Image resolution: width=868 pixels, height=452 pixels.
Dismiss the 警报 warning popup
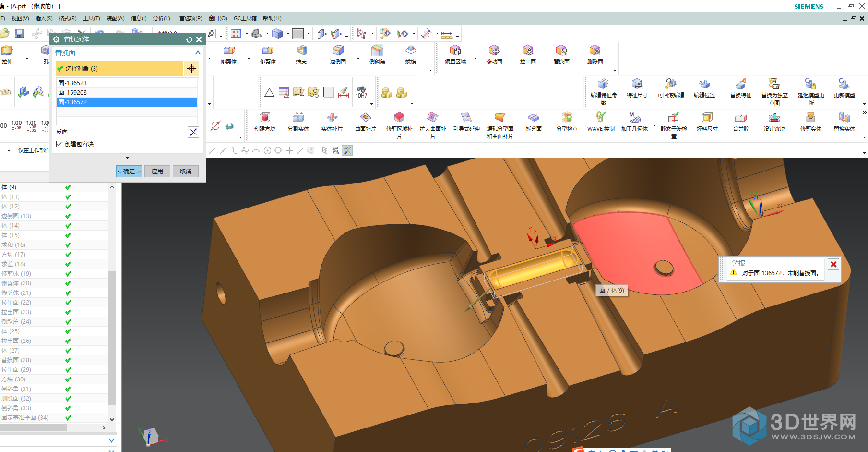(833, 264)
